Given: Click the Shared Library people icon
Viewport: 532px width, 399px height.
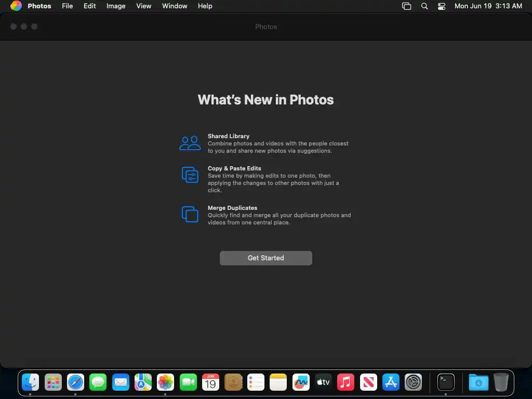Looking at the screenshot, I should [190, 143].
